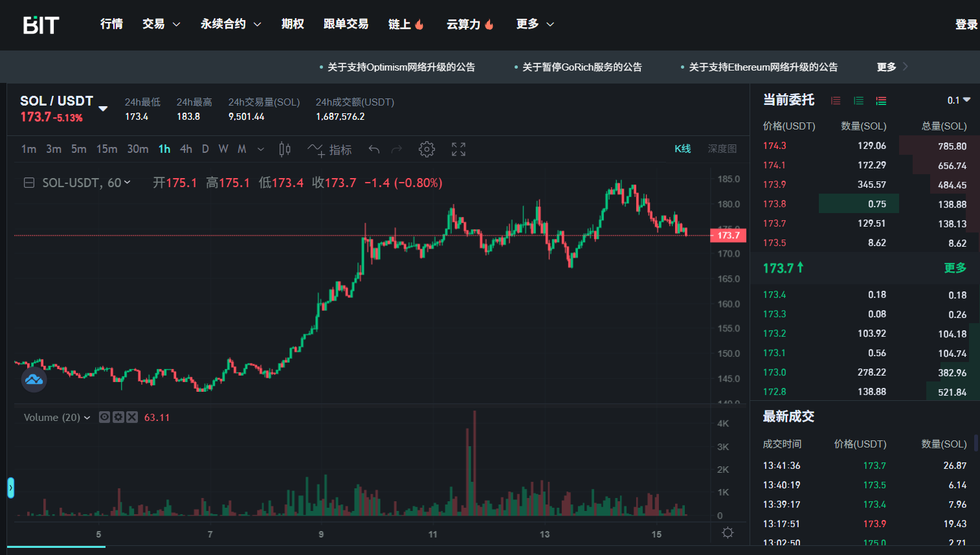Open the 永续合约 navigation menu
Screen dimensions: 980x555
tap(230, 24)
